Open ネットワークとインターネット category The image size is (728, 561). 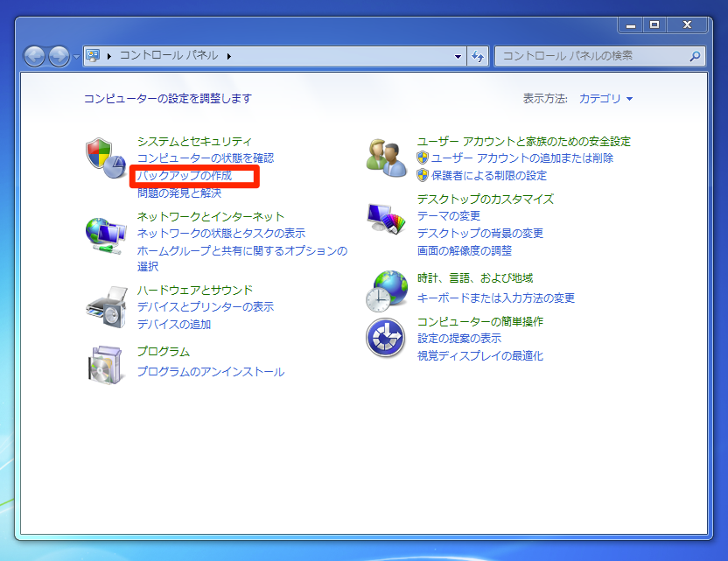[x=210, y=216]
